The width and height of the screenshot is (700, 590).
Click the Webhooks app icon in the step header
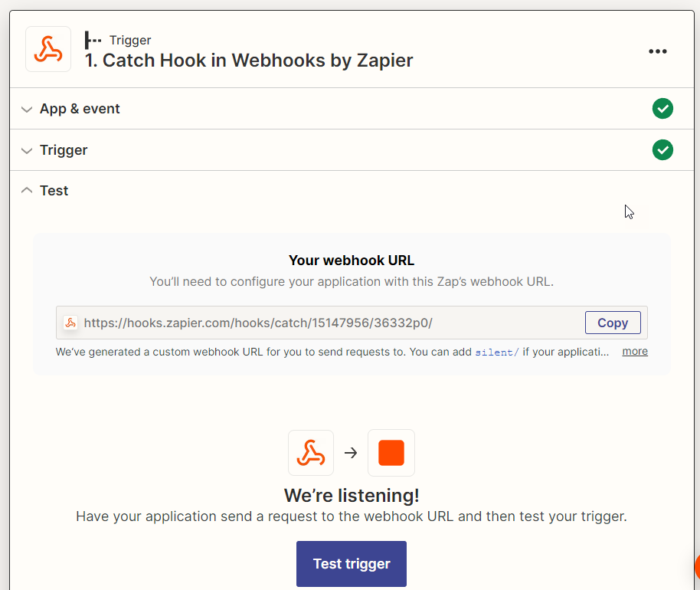[48, 49]
